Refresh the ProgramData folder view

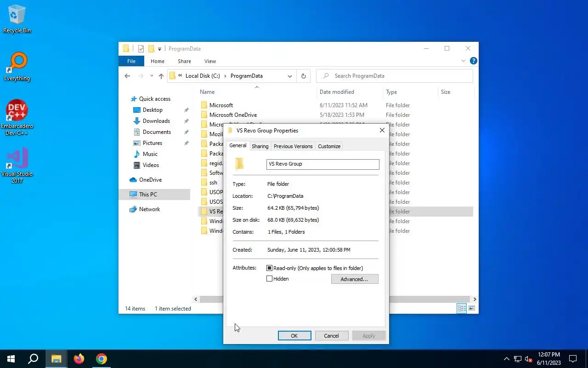(303, 76)
